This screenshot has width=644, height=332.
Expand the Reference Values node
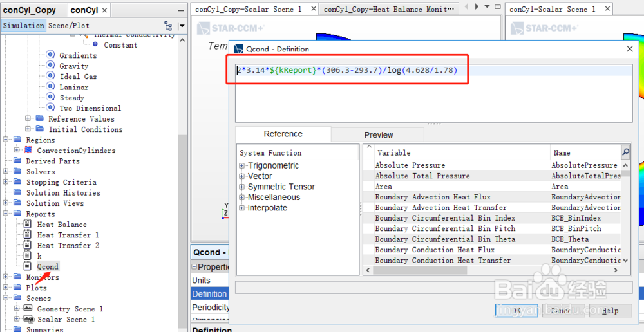coord(28,118)
